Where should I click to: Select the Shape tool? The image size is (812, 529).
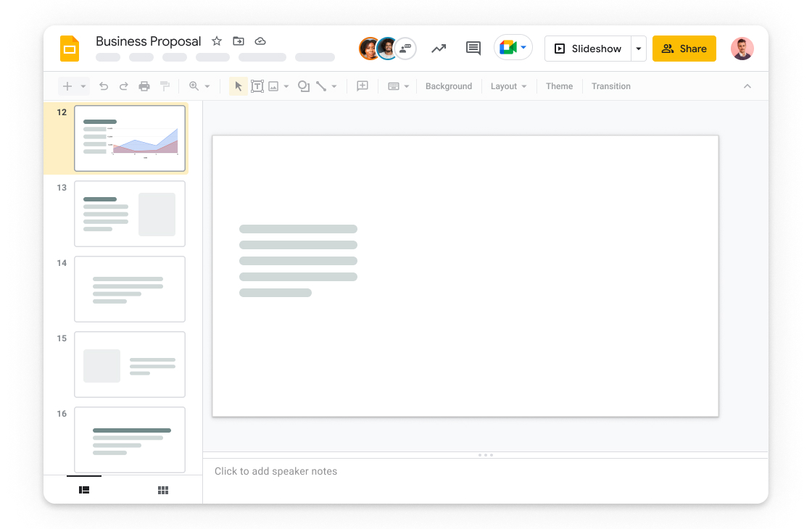pos(304,86)
